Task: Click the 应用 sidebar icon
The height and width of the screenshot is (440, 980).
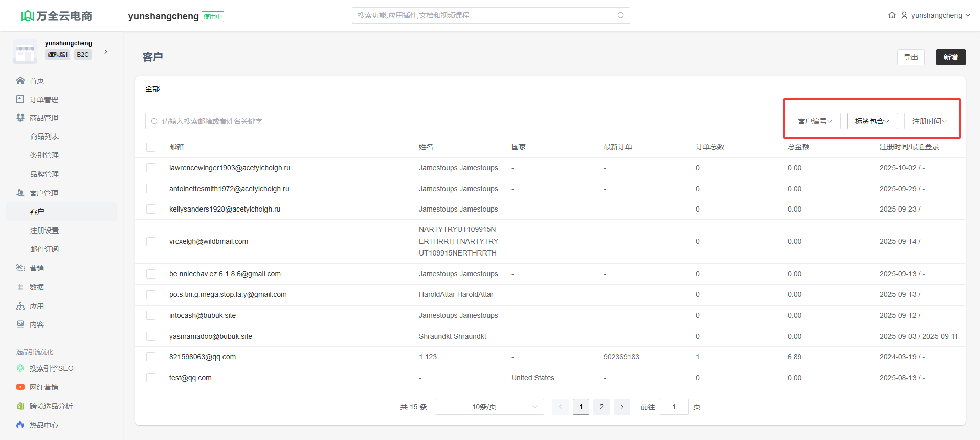Action: pyautogui.click(x=20, y=306)
